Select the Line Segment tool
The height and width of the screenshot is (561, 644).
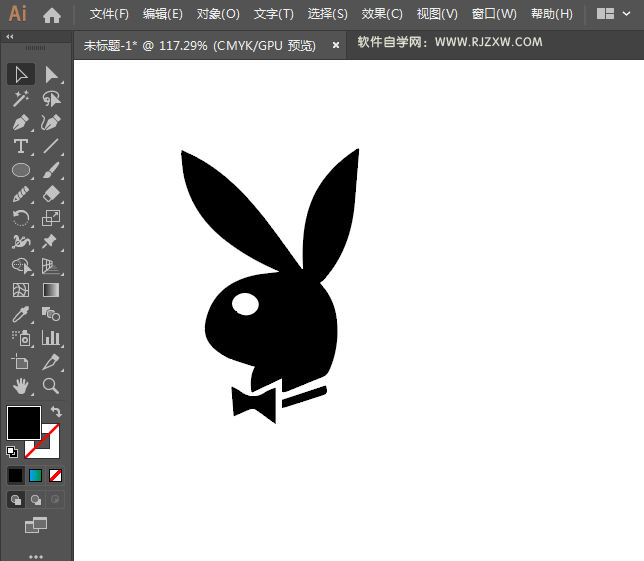point(51,146)
